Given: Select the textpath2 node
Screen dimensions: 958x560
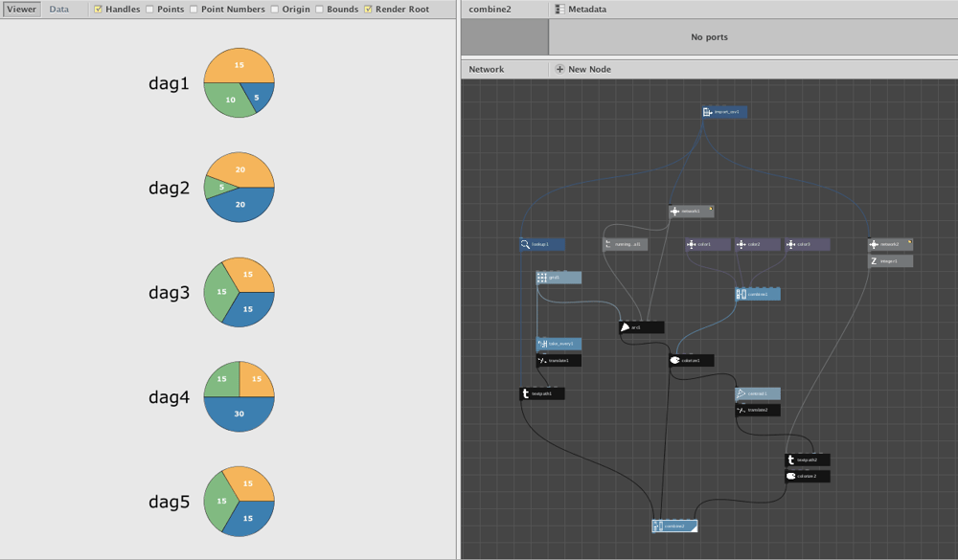Looking at the screenshot, I should [808, 459].
